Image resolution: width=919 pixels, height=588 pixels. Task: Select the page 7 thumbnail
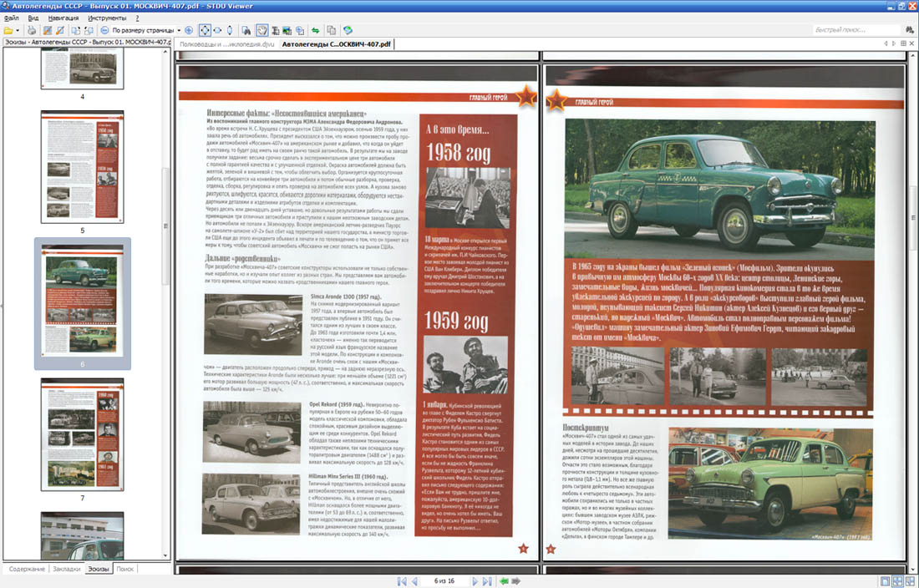[82, 434]
